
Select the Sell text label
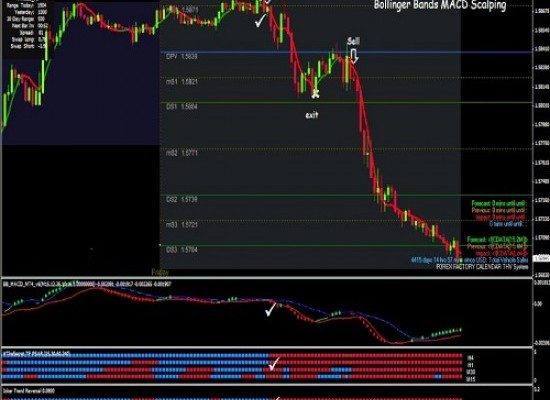pos(354,41)
